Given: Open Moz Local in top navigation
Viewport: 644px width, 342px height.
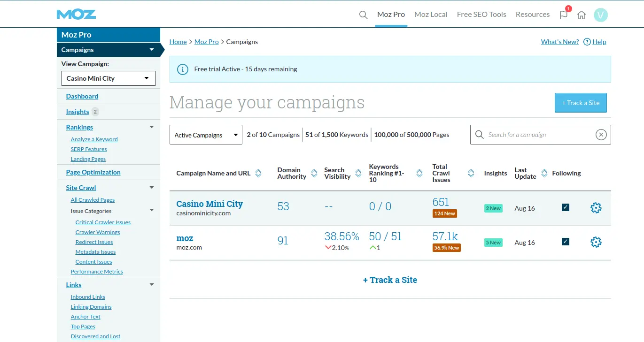Looking at the screenshot, I should tap(431, 15).
